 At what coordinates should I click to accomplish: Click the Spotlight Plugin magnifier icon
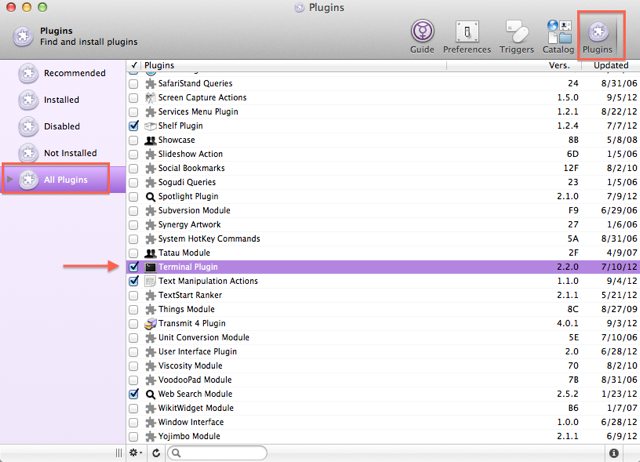(x=151, y=197)
